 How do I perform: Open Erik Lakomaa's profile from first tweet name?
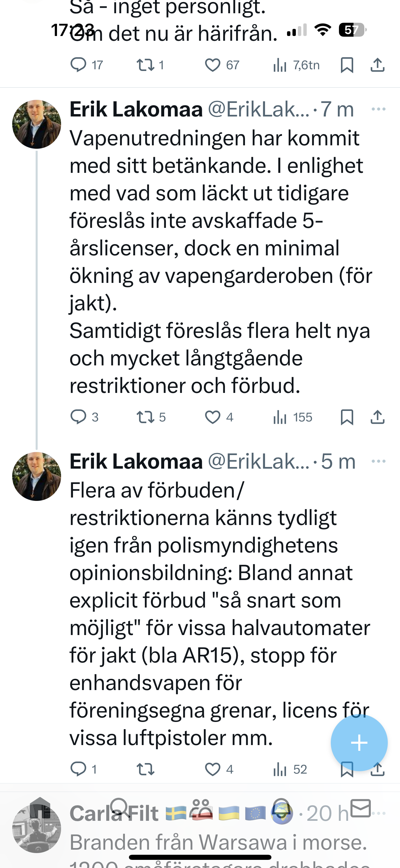136,109
